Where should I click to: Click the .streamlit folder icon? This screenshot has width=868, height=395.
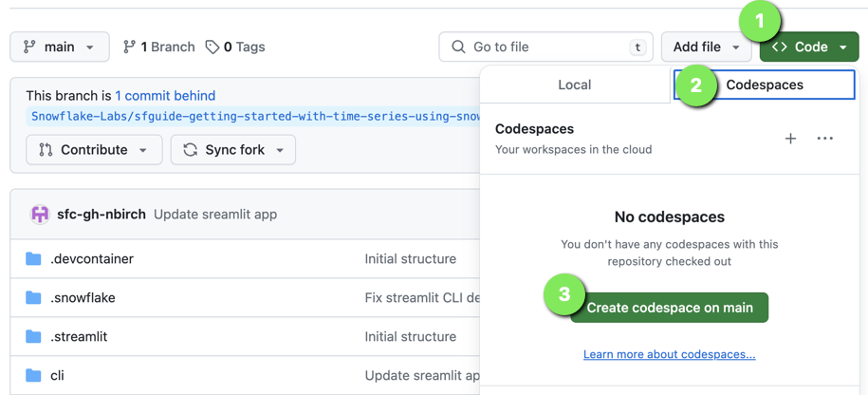(34, 336)
